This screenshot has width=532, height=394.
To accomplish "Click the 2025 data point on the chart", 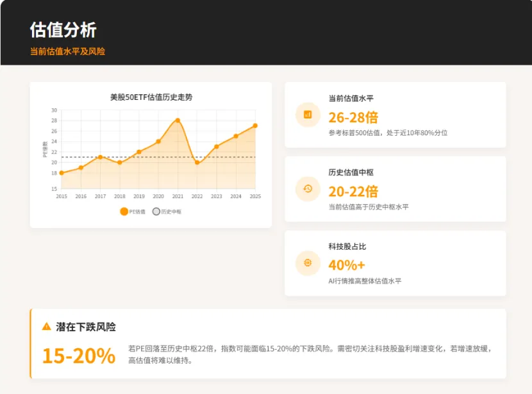I will 255,126.
